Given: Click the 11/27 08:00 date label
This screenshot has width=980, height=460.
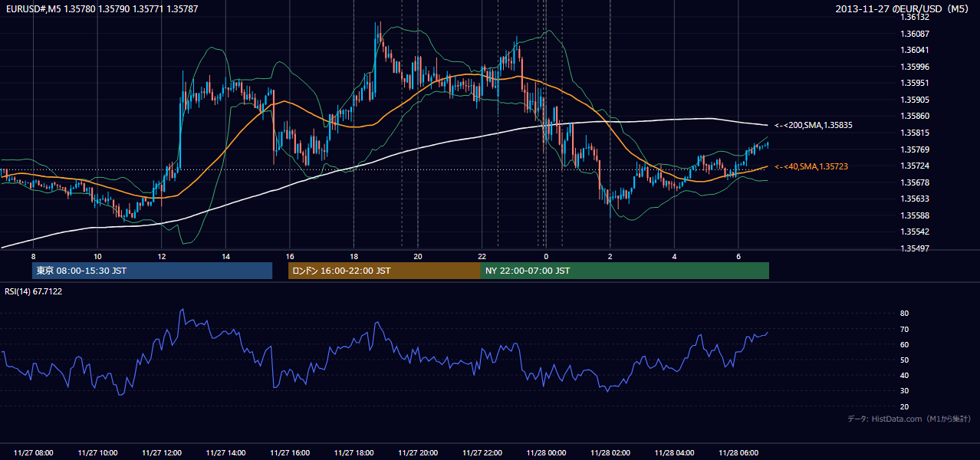Looking at the screenshot, I should 34,453.
